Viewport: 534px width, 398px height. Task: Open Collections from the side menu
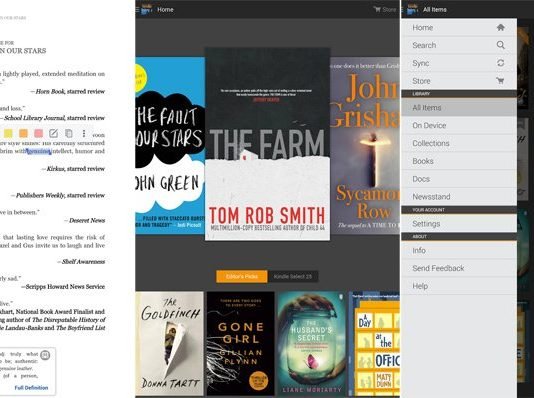tap(459, 143)
